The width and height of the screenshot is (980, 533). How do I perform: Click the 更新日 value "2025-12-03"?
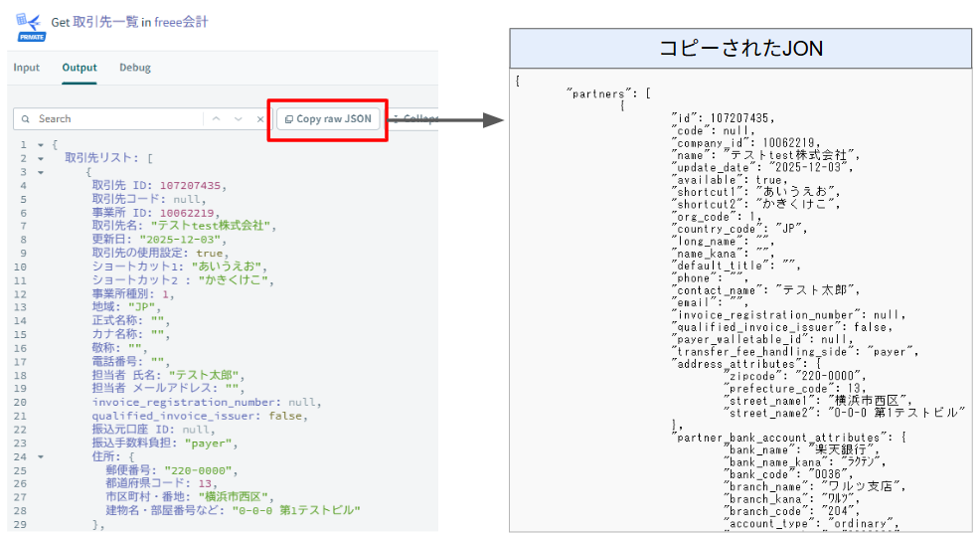click(x=180, y=240)
